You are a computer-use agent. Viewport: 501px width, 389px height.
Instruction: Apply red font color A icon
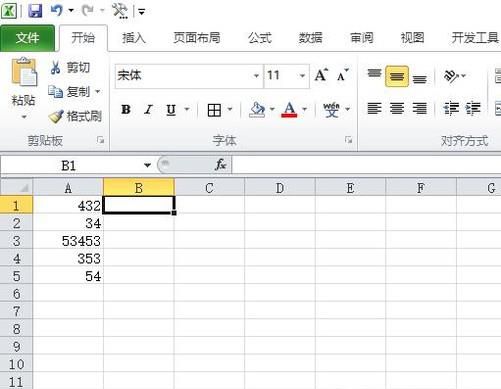point(289,109)
